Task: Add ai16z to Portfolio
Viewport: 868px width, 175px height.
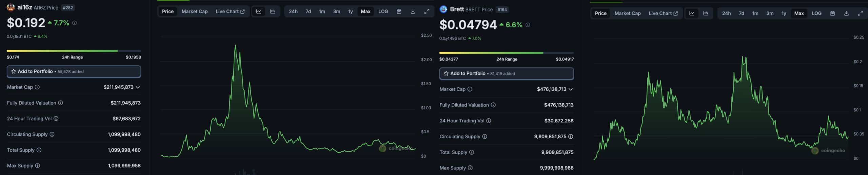Action: [x=74, y=71]
